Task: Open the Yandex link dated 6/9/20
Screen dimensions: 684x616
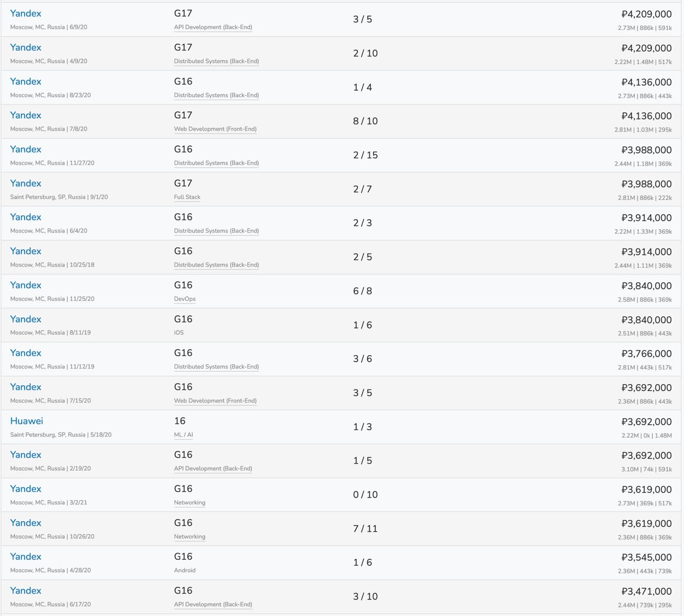Action: 26,13
